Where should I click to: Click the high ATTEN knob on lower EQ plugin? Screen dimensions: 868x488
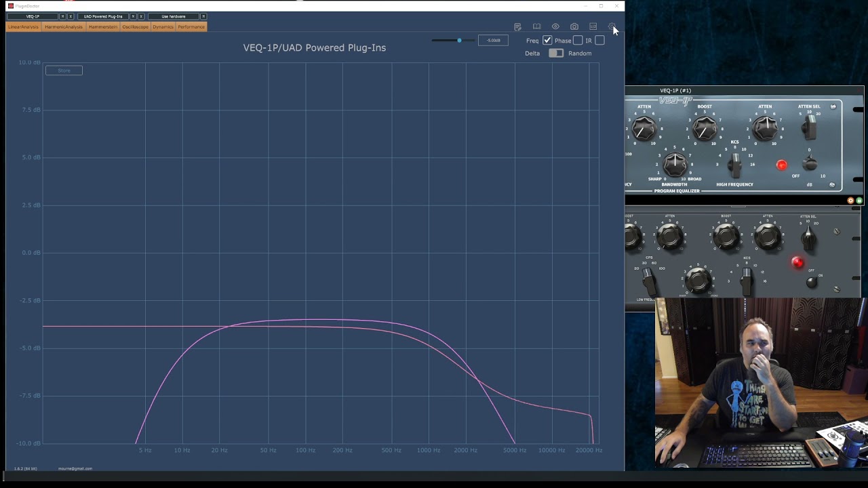coord(768,237)
